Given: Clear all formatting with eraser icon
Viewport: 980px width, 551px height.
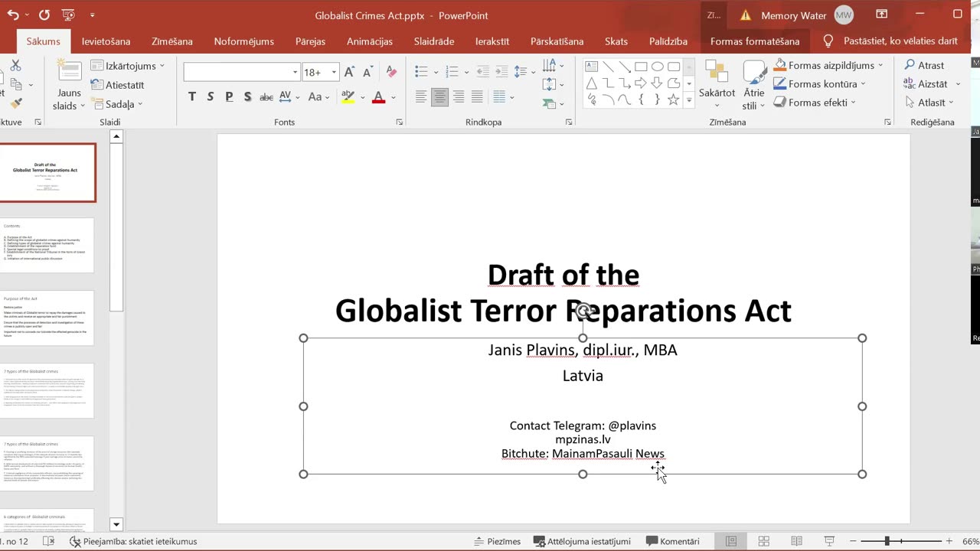Looking at the screenshot, I should [391, 72].
